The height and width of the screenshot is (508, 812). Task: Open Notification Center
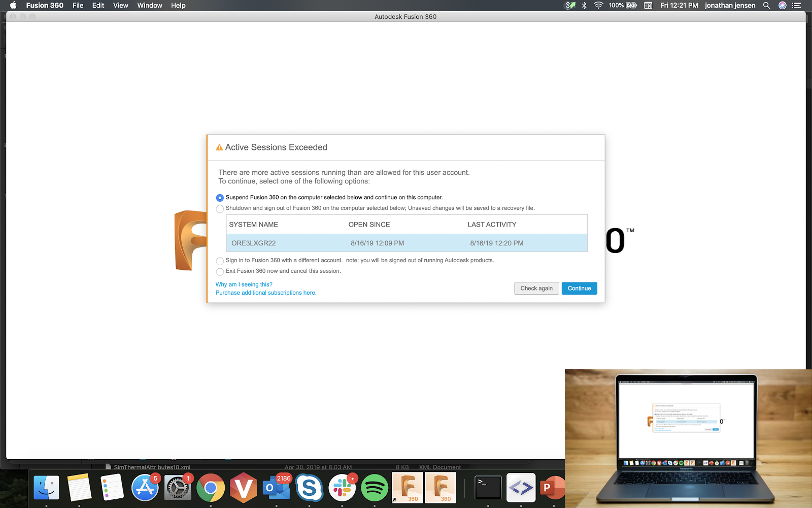pyautogui.click(x=797, y=5)
